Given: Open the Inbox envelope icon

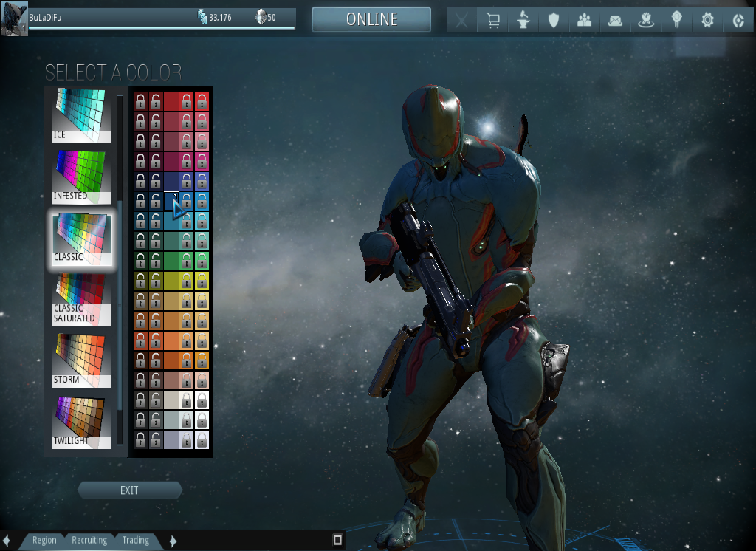Looking at the screenshot, I should (614, 20).
